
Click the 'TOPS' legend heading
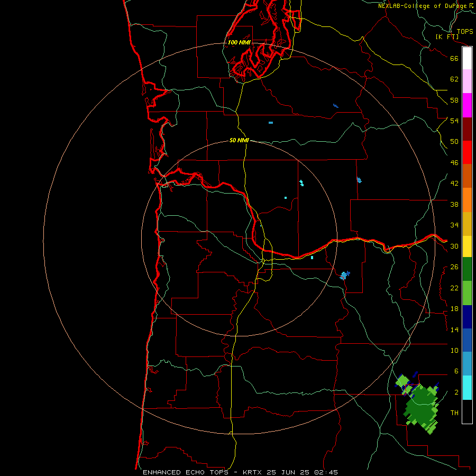(465, 32)
